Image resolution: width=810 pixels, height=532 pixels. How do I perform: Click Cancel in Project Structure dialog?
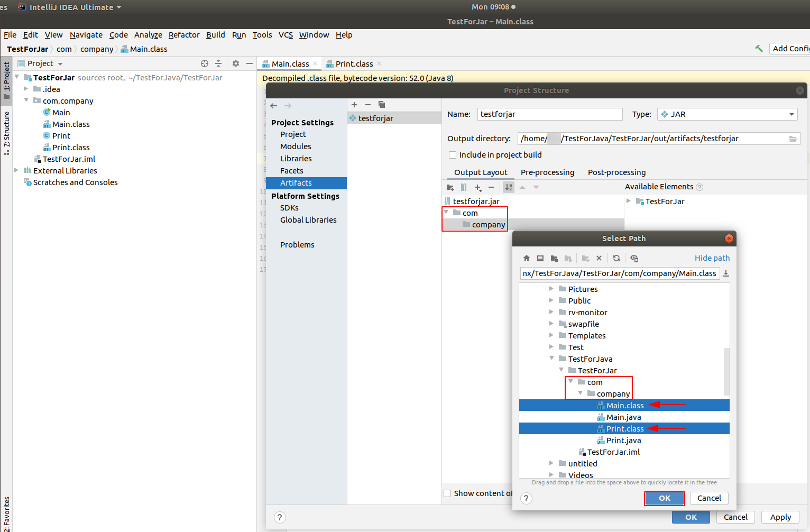(x=735, y=517)
